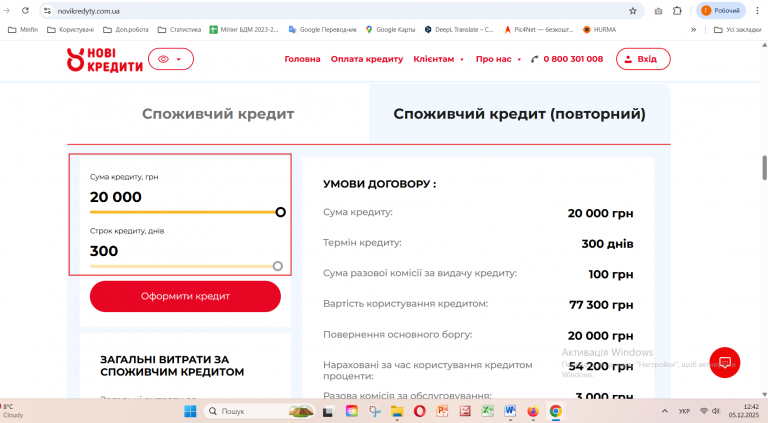The image size is (768, 423).
Task: Open the Робочий profile button
Action: (x=721, y=11)
